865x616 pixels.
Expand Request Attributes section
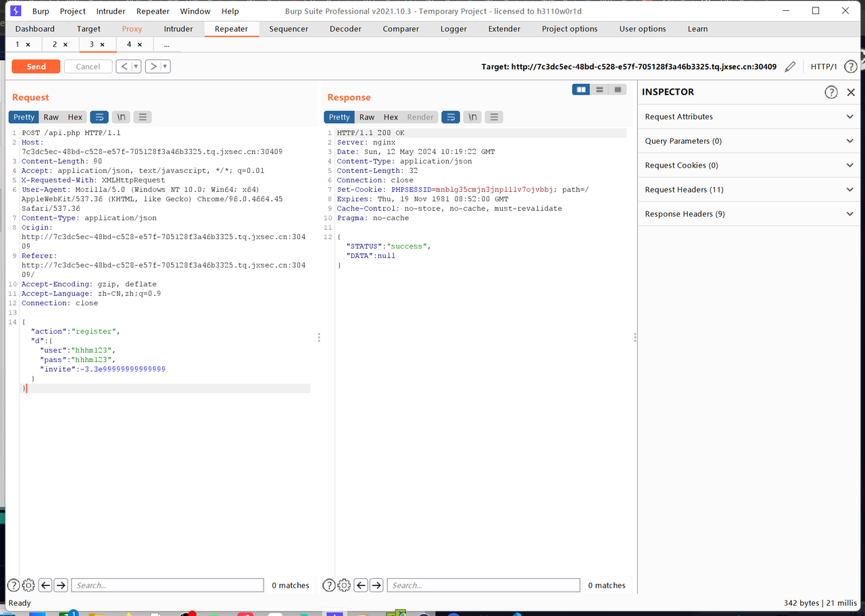click(749, 117)
